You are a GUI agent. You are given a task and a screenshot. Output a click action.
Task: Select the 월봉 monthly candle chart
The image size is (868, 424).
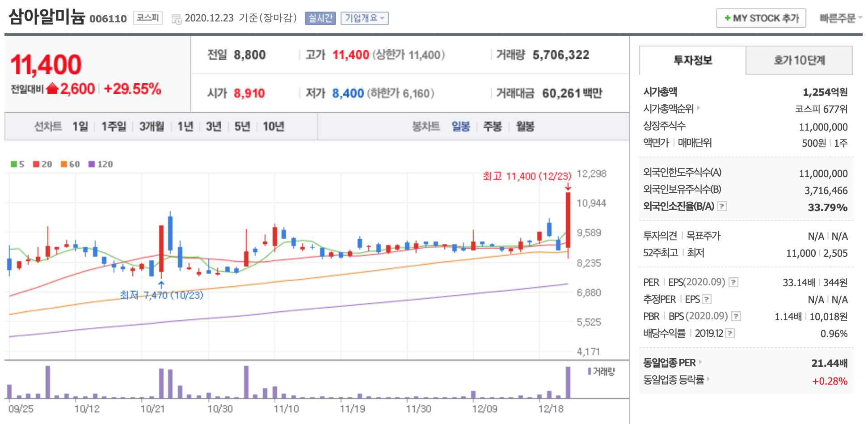pos(525,127)
